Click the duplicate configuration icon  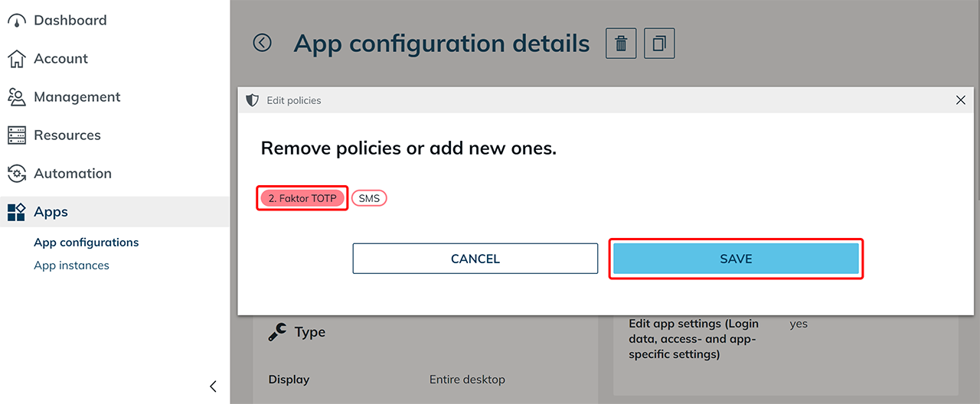pos(659,44)
